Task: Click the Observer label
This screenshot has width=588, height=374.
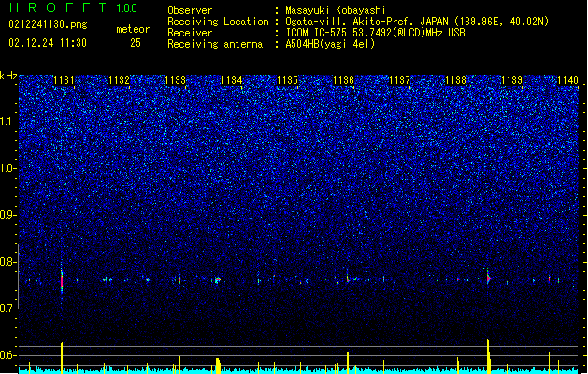Action: click(x=190, y=10)
